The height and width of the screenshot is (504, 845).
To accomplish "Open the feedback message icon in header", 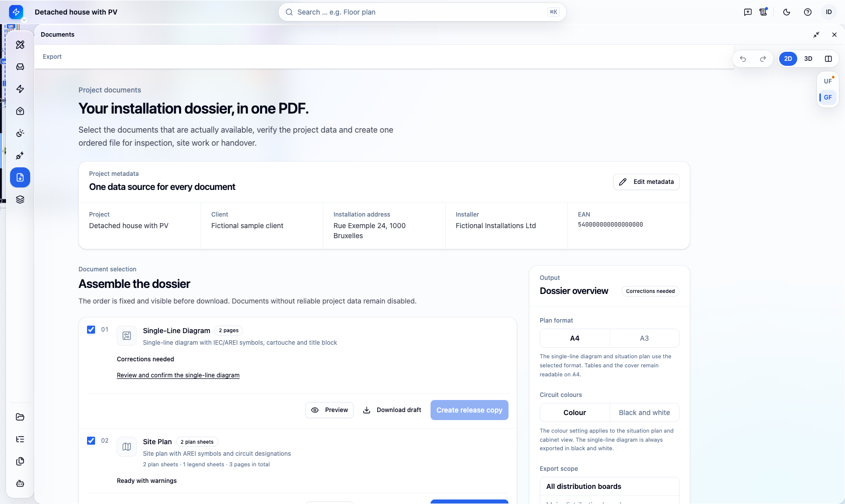I will point(748,12).
